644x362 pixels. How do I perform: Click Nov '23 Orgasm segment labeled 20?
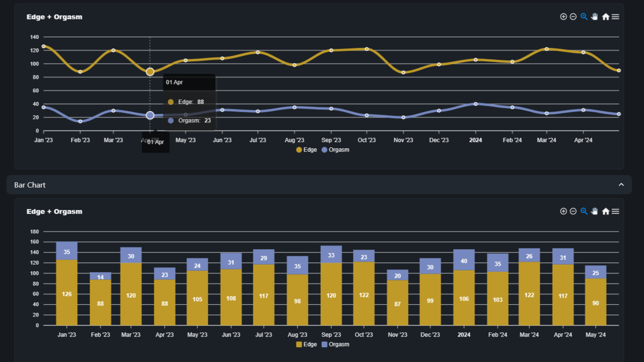397,275
